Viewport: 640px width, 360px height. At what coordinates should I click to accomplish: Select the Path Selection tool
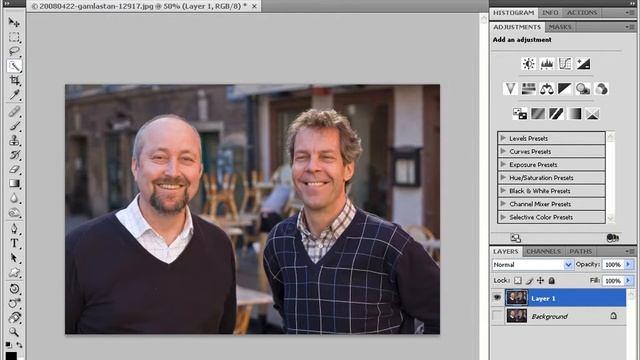pos(14,258)
